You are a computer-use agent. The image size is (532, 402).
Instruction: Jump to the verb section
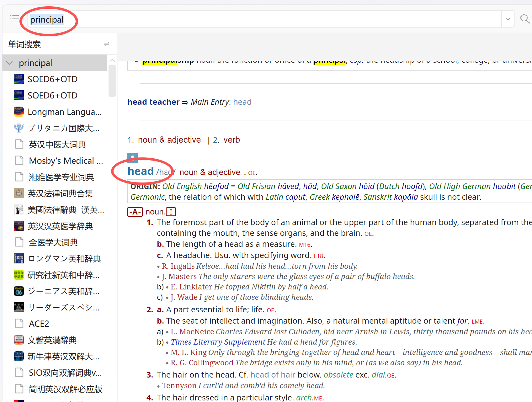click(x=231, y=140)
